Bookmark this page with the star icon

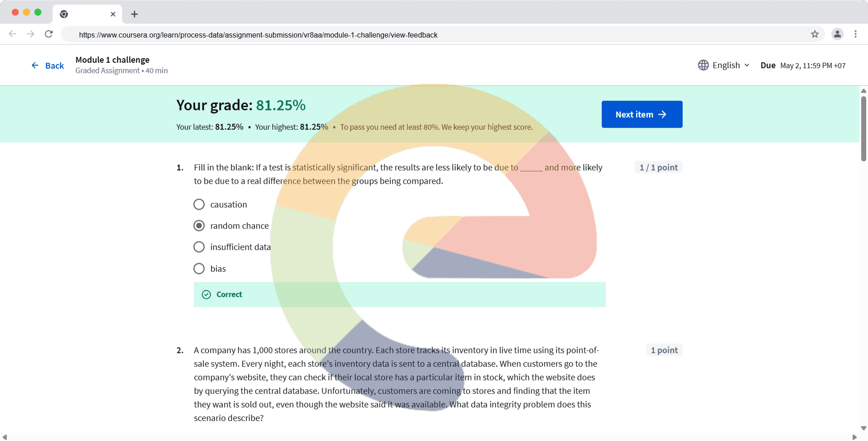click(x=815, y=34)
